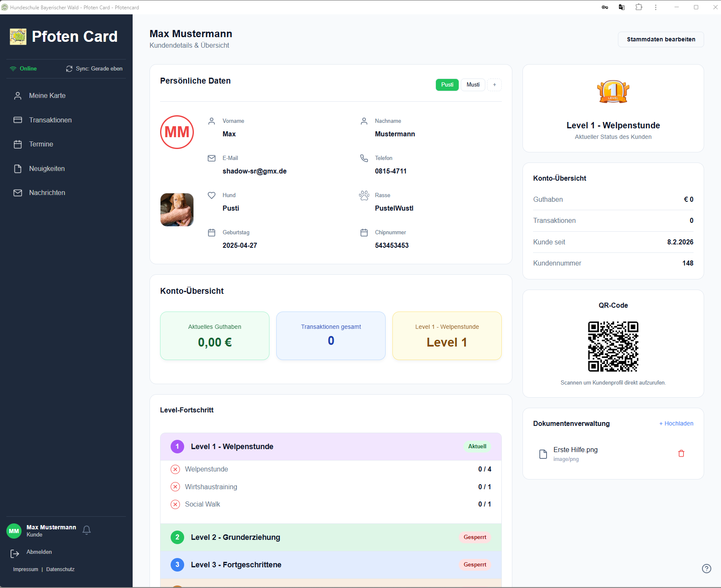
Task: Select the Pusti dog tab
Action: point(447,85)
